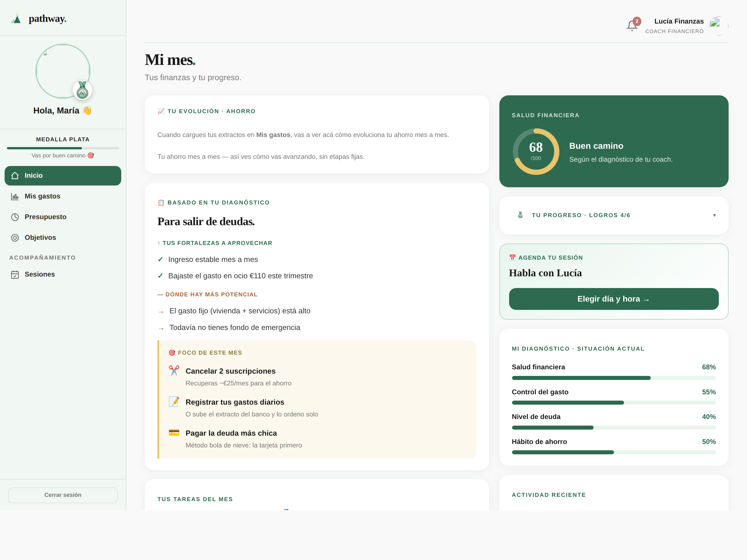Image resolution: width=747 pixels, height=560 pixels.
Task: Expand the Tu progreso Logros 4/6 arrow
Action: (714, 215)
